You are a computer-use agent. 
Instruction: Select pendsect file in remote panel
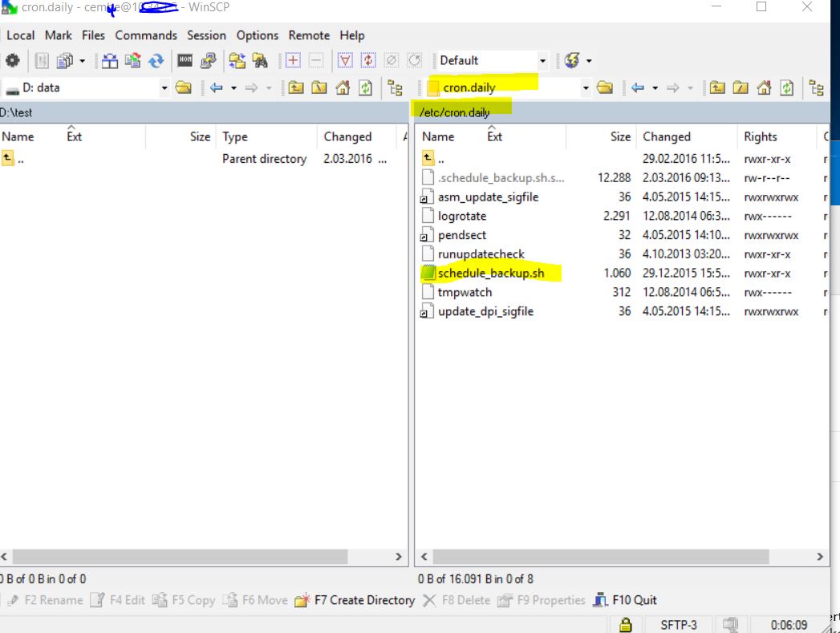click(x=462, y=235)
